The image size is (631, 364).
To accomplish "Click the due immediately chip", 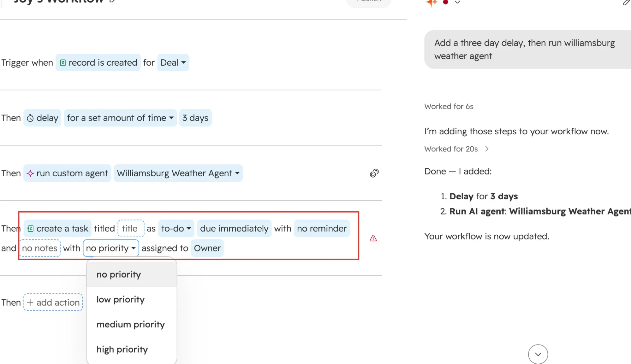I will pos(234,228).
